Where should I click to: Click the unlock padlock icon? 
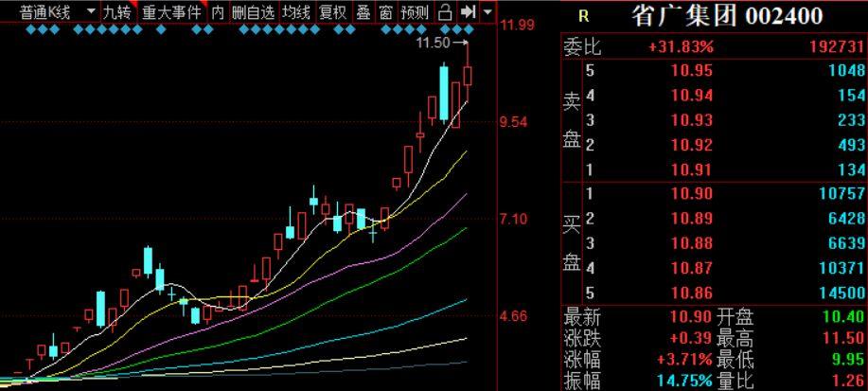[x=445, y=12]
